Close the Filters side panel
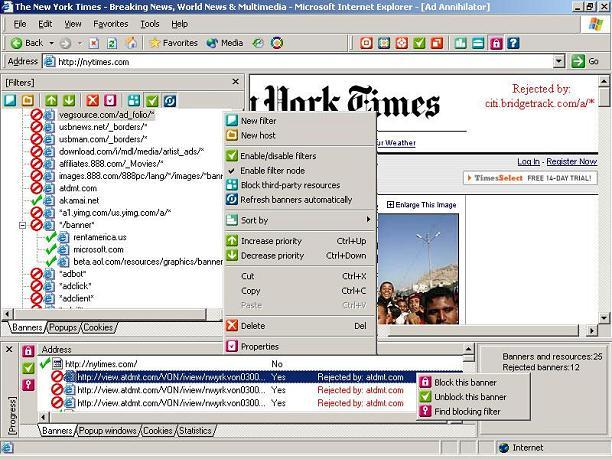This screenshot has height=459, width=612. [x=235, y=82]
